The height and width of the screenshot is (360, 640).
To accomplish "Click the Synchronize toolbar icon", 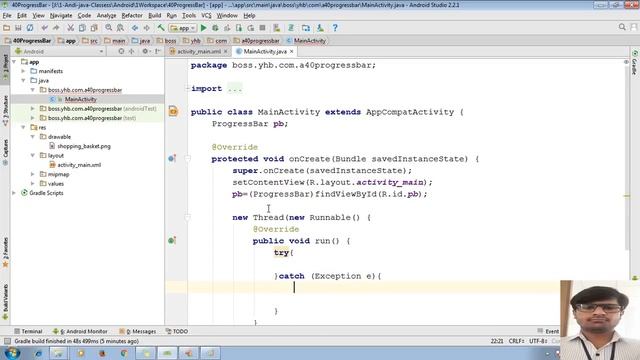I will (x=30, y=28).
